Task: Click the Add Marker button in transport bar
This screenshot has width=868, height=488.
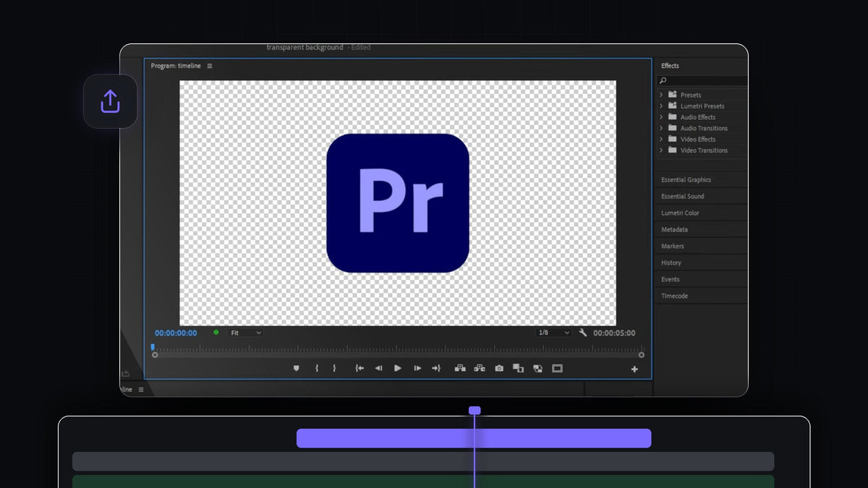Action: pos(296,368)
